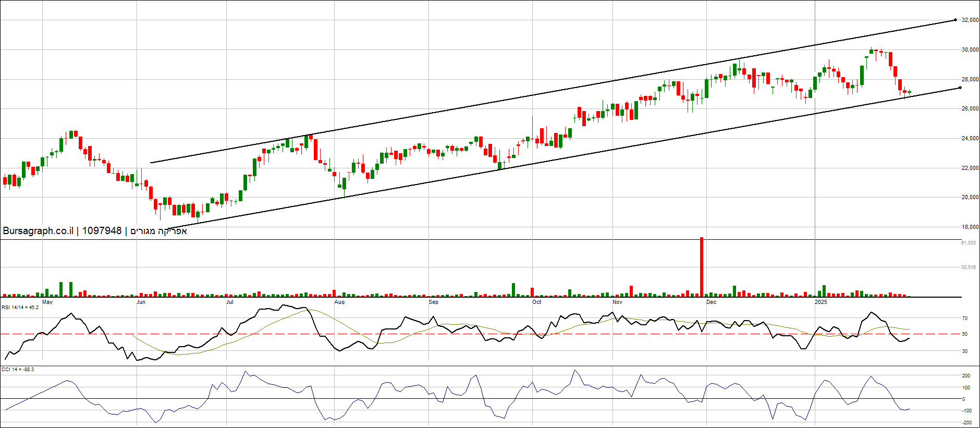Click the CCI 14 = -88.3 indicator label
Image resolution: width=980 pixels, height=428 pixels.
(18, 370)
